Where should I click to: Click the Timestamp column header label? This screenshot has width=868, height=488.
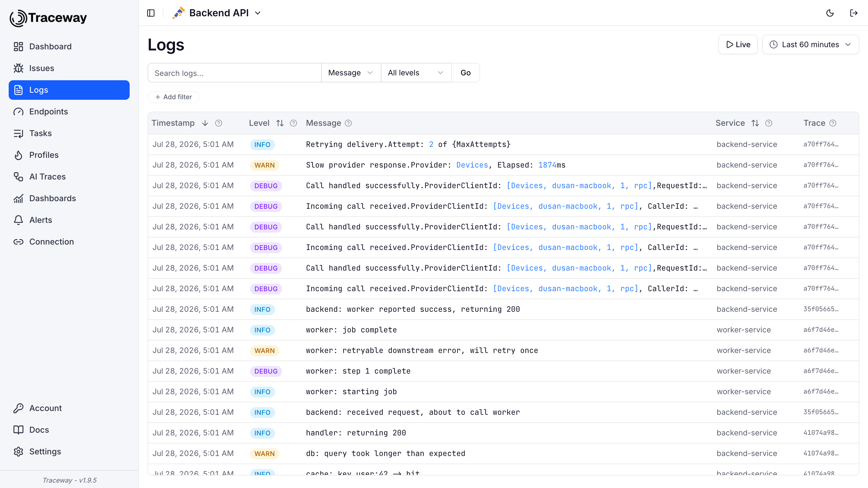tap(173, 123)
